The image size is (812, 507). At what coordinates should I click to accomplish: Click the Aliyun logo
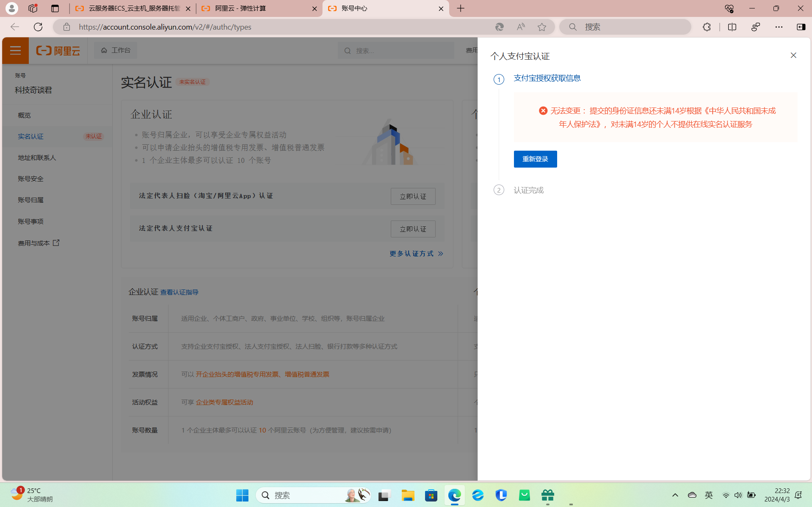click(58, 51)
